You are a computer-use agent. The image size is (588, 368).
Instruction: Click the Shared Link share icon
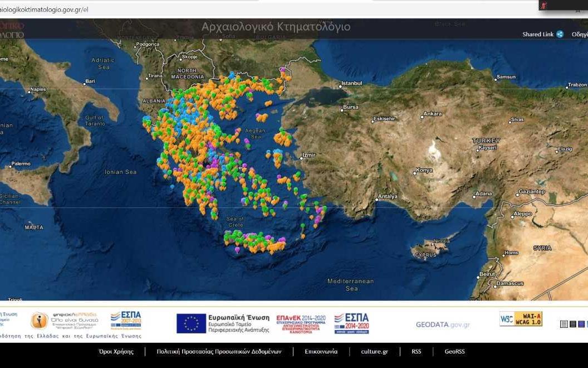click(560, 34)
